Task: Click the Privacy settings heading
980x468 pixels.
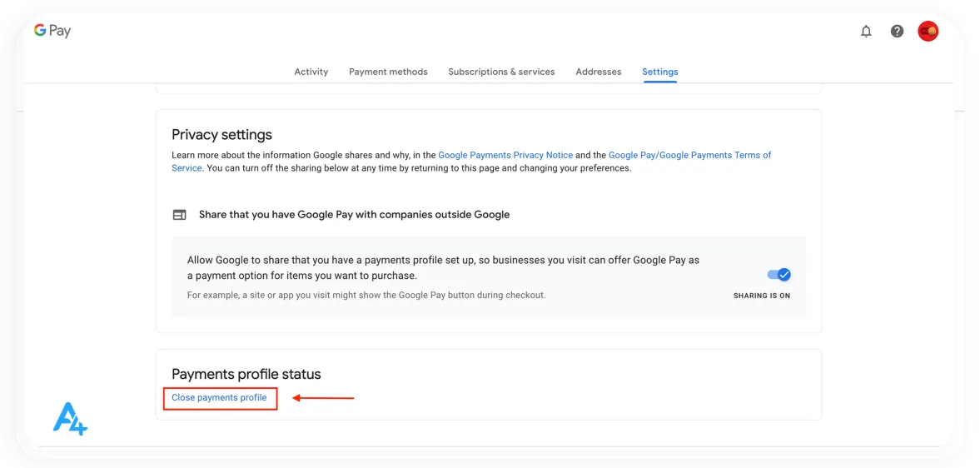Action: (221, 134)
